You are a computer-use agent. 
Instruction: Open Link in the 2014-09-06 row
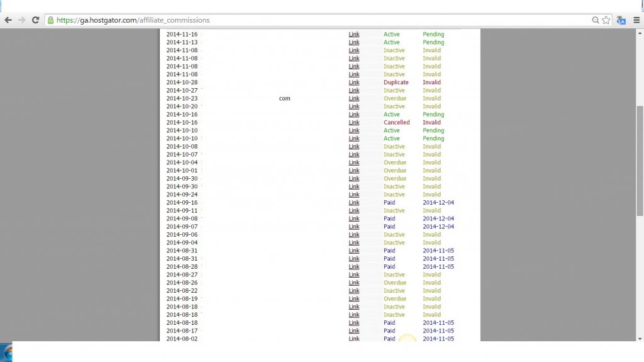[x=354, y=234]
